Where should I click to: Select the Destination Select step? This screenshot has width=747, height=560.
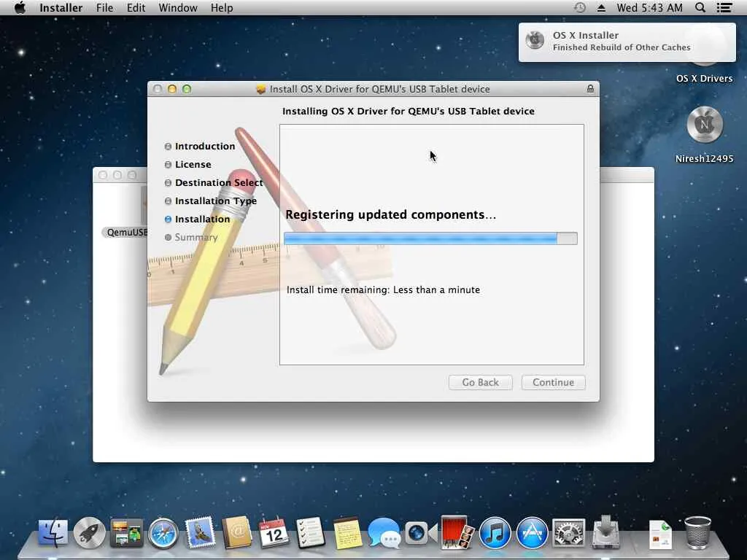219,182
